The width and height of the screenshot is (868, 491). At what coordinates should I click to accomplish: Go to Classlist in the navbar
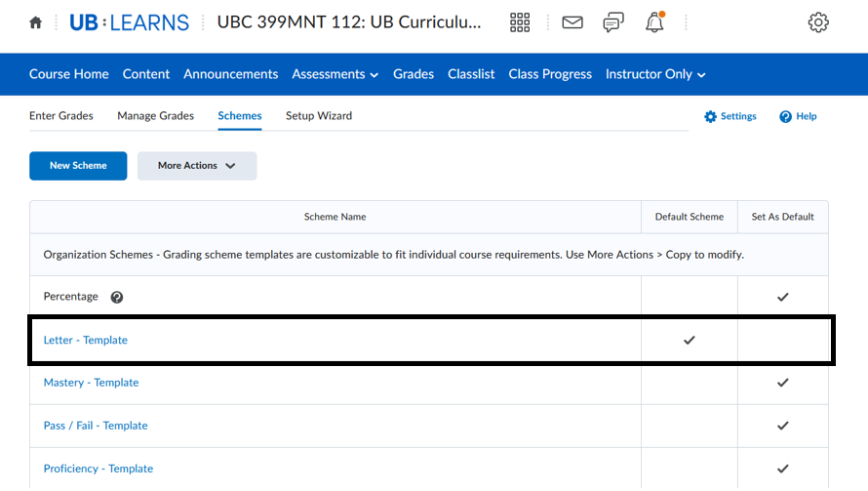pyautogui.click(x=471, y=74)
